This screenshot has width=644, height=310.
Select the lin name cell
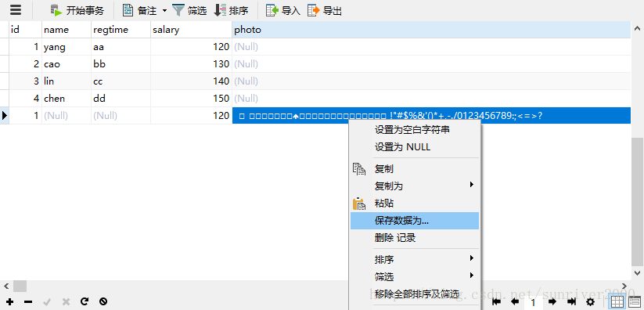pyautogui.click(x=67, y=81)
